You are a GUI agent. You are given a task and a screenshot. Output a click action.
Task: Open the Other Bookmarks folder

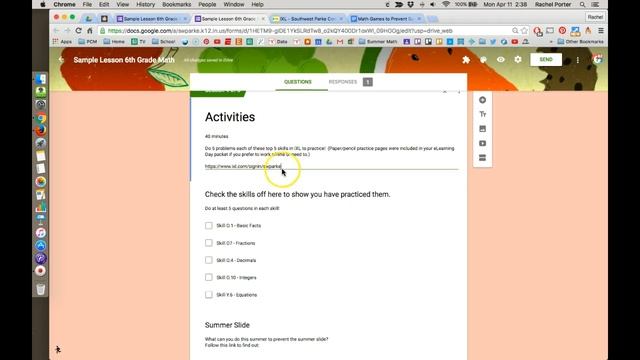pyautogui.click(x=580, y=42)
